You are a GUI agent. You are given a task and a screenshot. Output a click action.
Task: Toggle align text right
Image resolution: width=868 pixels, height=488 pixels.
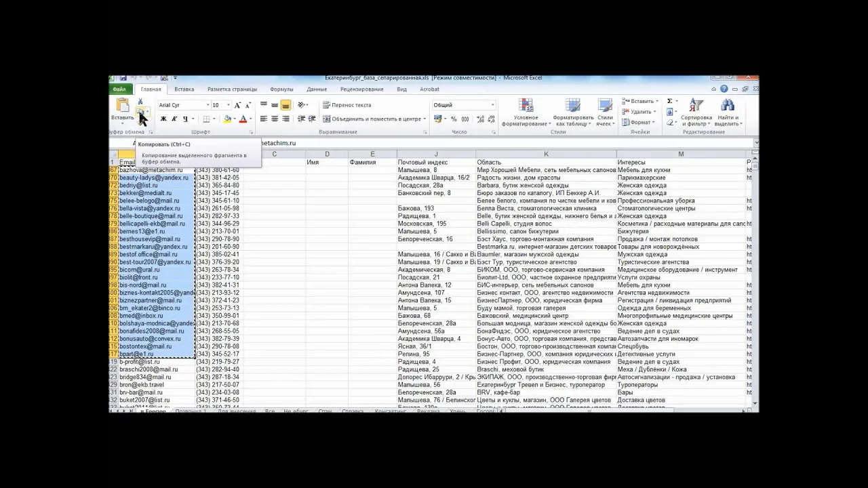click(285, 119)
